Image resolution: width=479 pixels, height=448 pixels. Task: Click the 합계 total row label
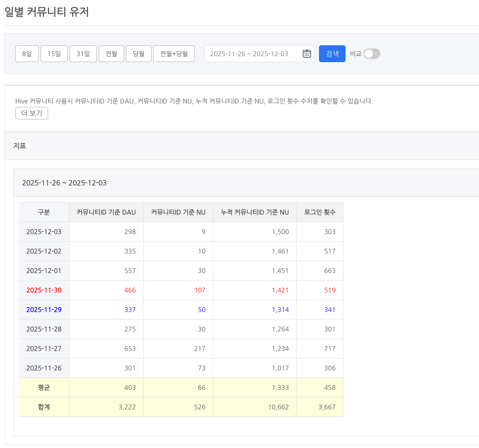point(44,407)
